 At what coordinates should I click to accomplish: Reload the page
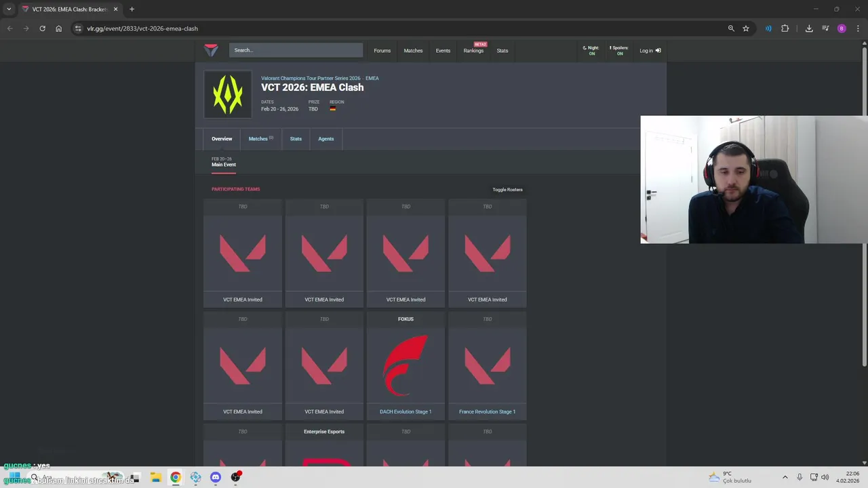click(x=42, y=28)
